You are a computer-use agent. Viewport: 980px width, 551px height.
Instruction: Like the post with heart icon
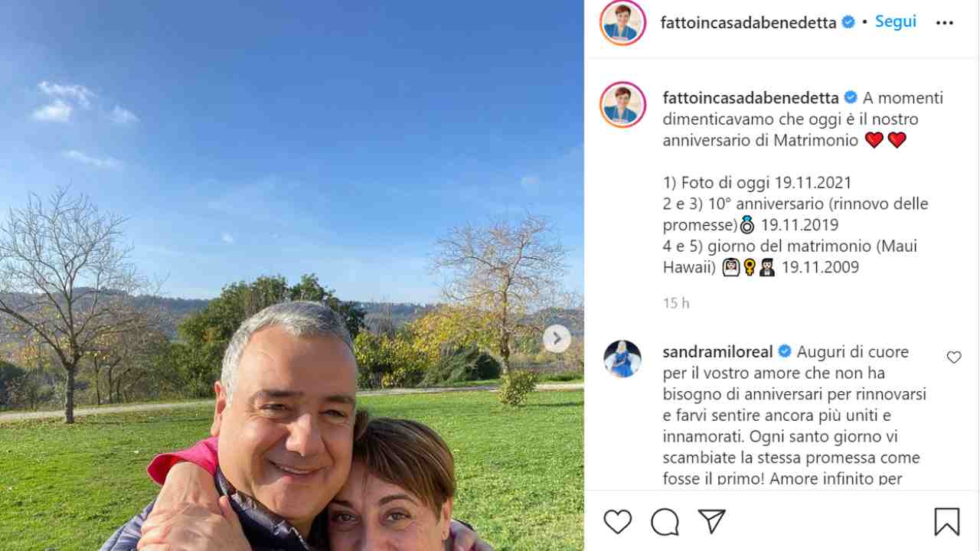coord(617,522)
